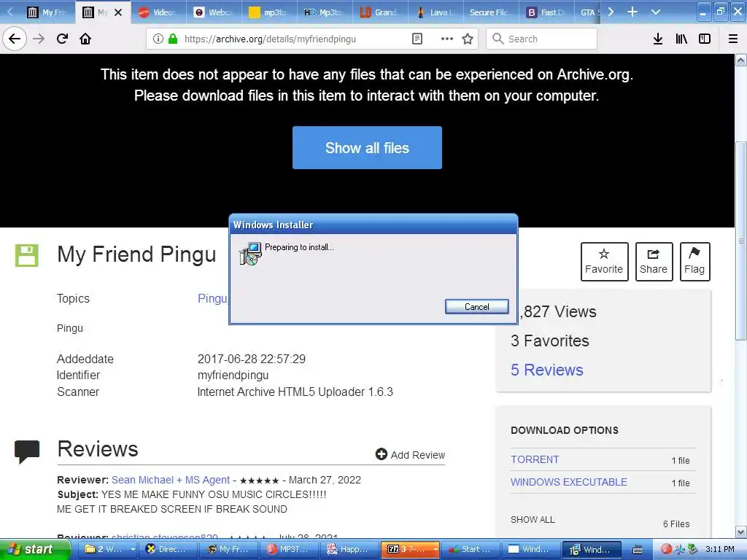Open the downloads panel

click(x=658, y=39)
